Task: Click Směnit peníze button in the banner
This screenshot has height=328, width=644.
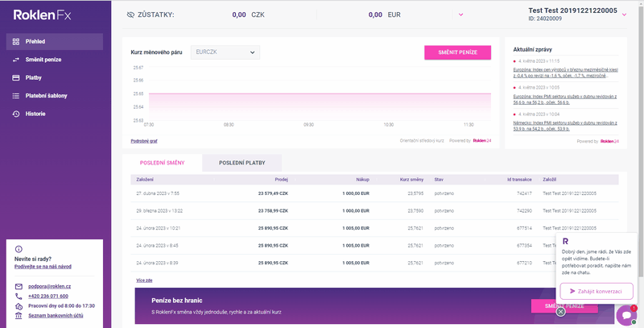Action: pos(564,306)
